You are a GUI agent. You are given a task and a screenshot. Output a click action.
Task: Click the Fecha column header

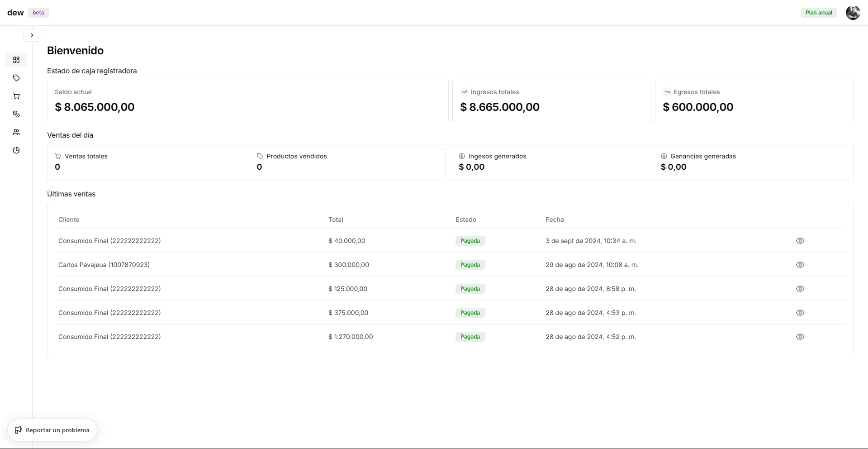[555, 220]
